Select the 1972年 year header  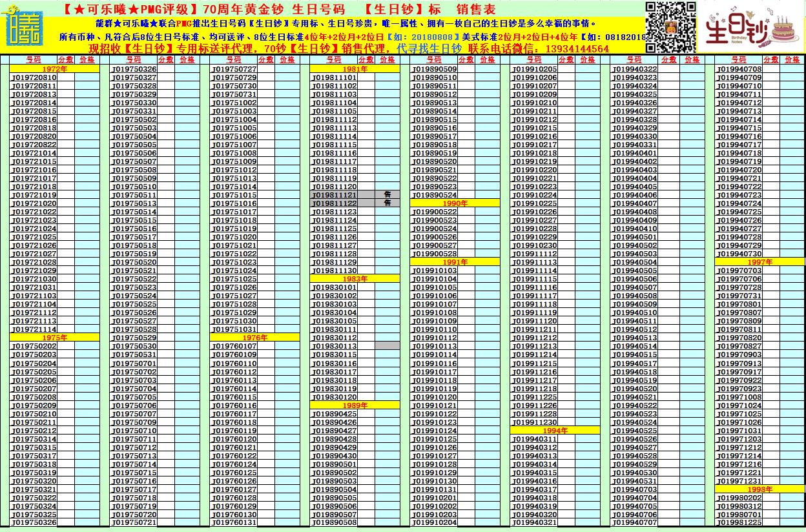click(55, 69)
